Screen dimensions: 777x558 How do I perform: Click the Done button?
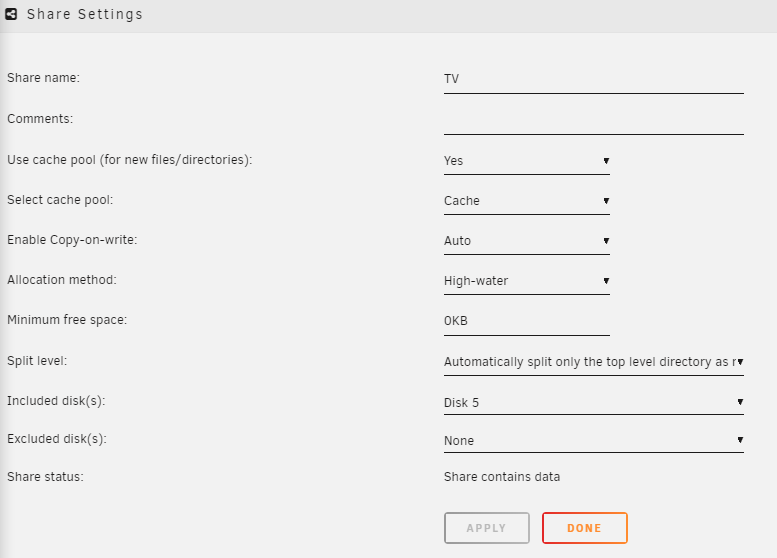585,528
